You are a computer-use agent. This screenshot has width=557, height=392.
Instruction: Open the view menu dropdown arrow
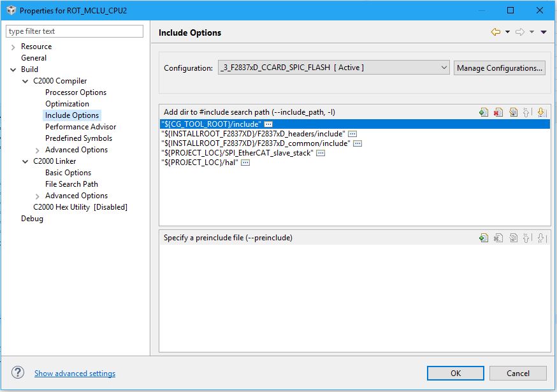tap(544, 32)
